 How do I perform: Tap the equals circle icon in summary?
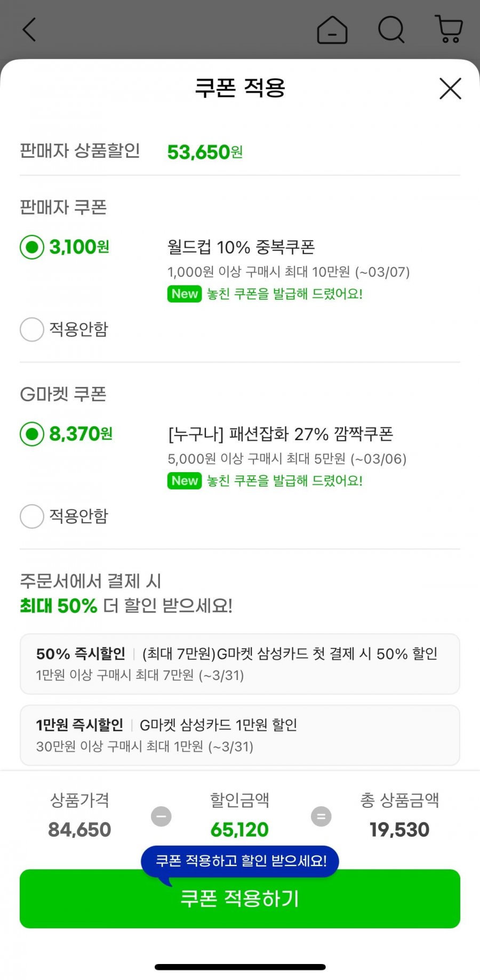tap(321, 816)
